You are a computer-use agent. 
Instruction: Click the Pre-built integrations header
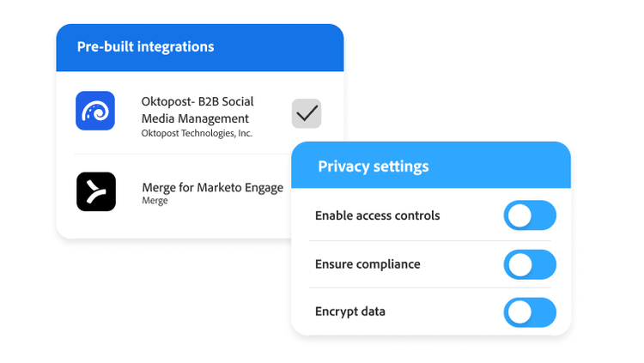tap(146, 47)
